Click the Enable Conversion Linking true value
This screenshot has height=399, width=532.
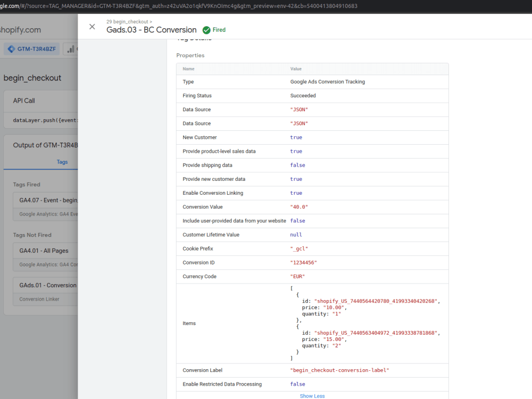coord(296,193)
